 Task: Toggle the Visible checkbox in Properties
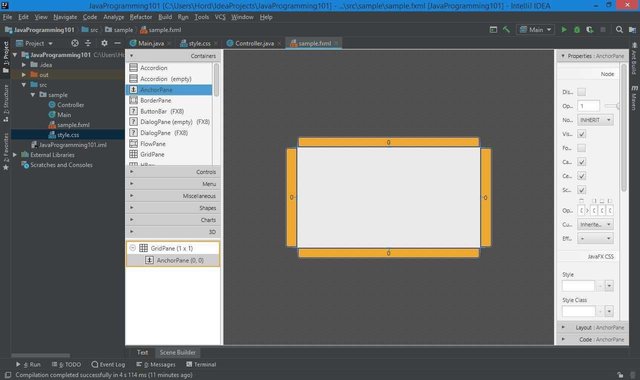582,134
